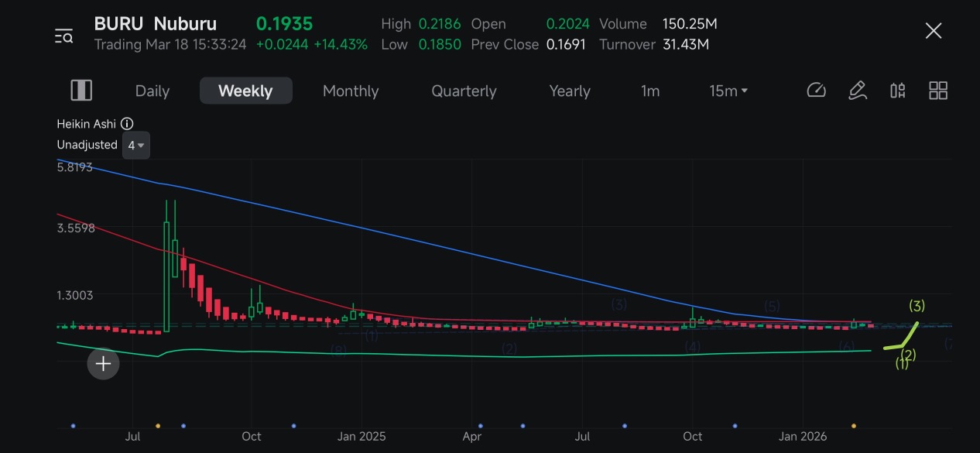This screenshot has height=453, width=980.
Task: Select the Weekly timeframe tab
Action: [x=245, y=91]
